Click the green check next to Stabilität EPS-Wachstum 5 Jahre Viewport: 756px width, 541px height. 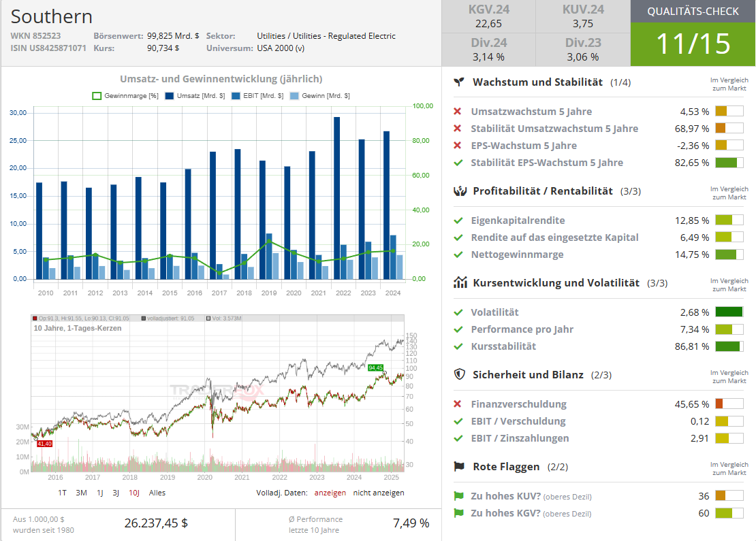point(458,163)
